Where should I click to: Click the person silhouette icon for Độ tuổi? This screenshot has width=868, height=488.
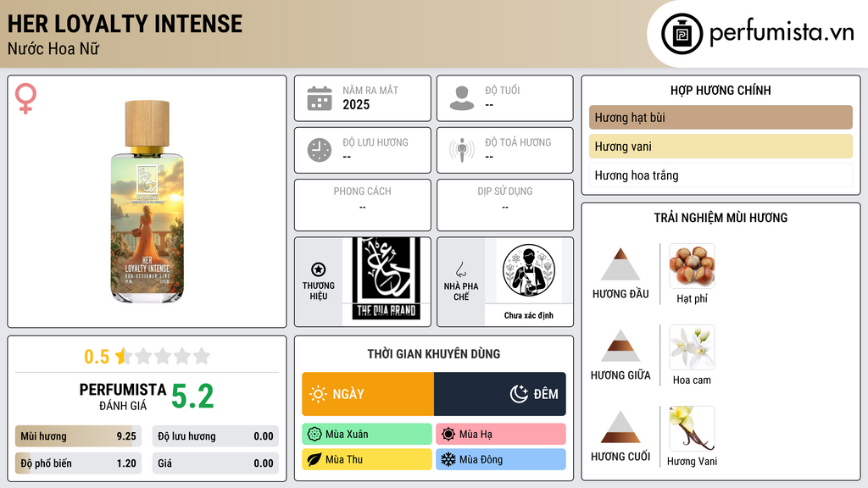click(462, 98)
